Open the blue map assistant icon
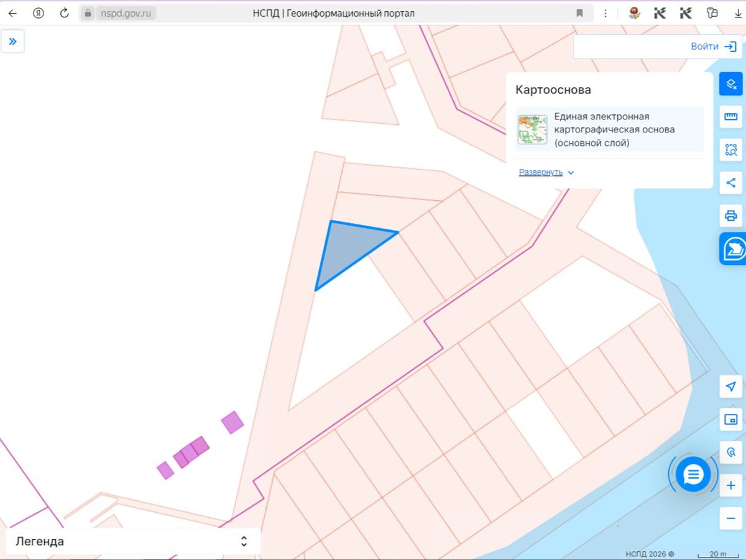The width and height of the screenshot is (746, 560). (734, 249)
